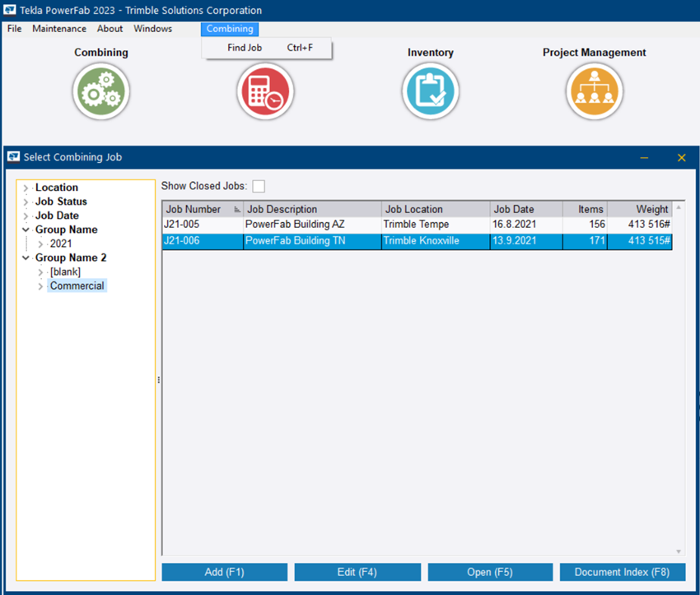Close the open Combining menu
The image size is (700, 595).
coord(230,29)
